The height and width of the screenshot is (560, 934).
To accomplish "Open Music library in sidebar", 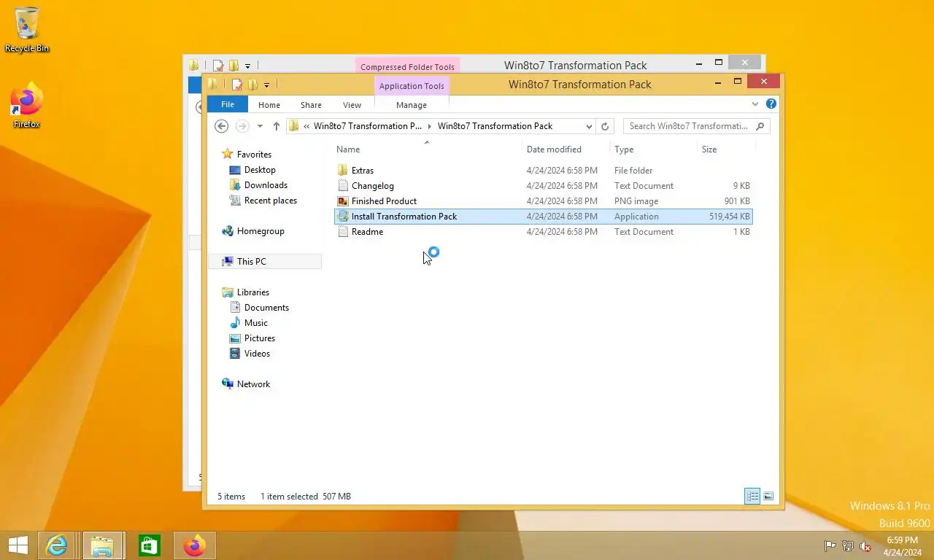I will [255, 323].
